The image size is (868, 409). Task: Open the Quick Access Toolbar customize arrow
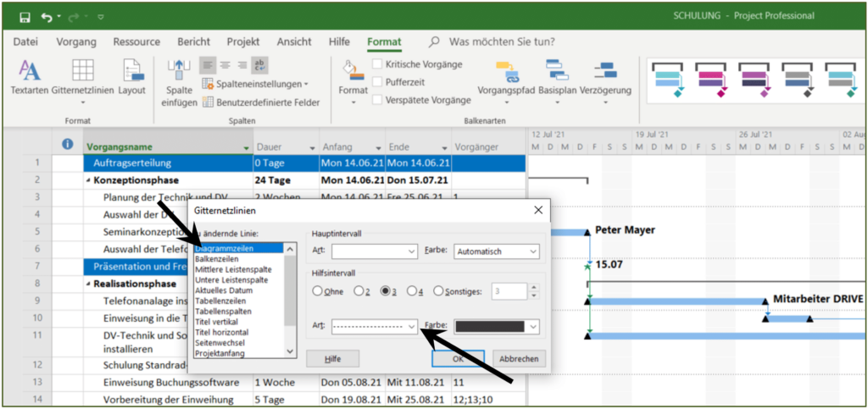[100, 17]
